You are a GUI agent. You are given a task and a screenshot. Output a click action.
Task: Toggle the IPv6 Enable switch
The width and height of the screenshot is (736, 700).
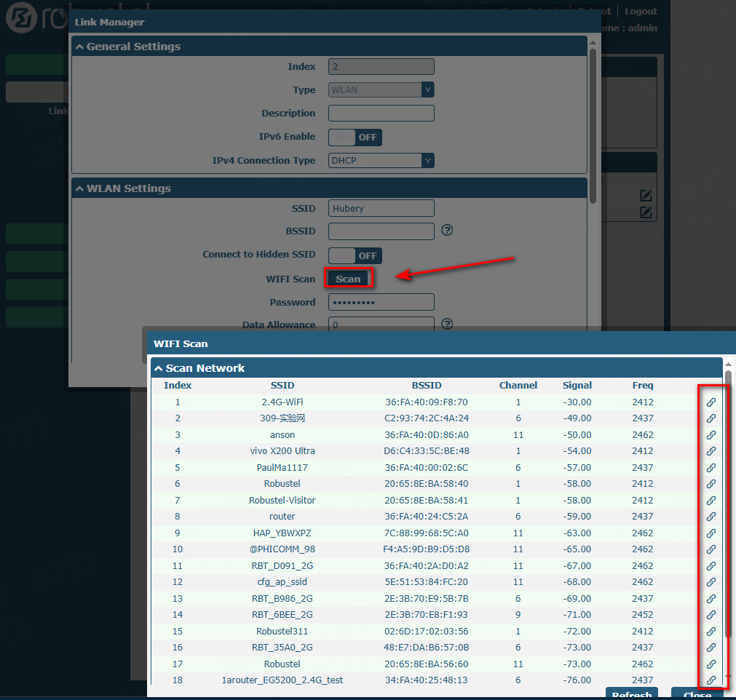click(x=355, y=137)
